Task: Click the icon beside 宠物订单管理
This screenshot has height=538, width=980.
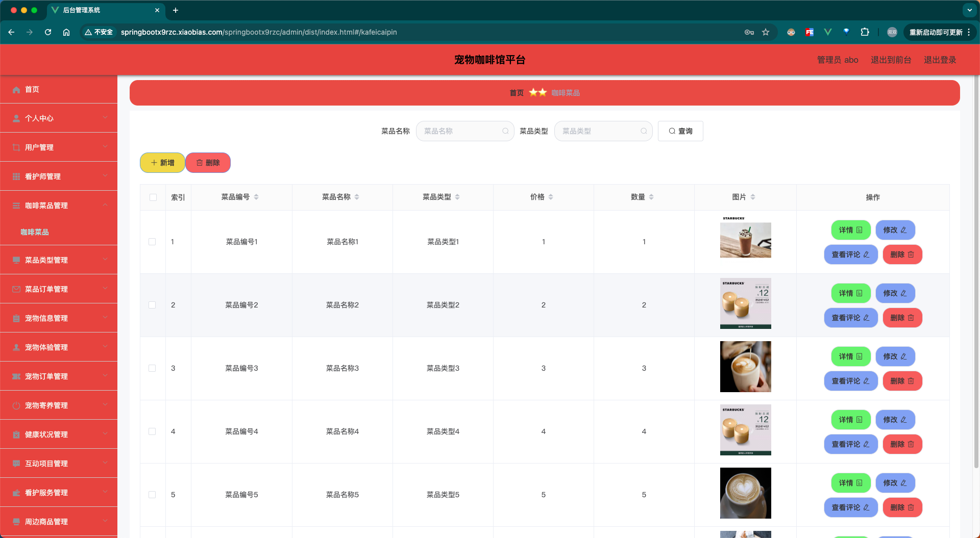Action: pos(16,376)
